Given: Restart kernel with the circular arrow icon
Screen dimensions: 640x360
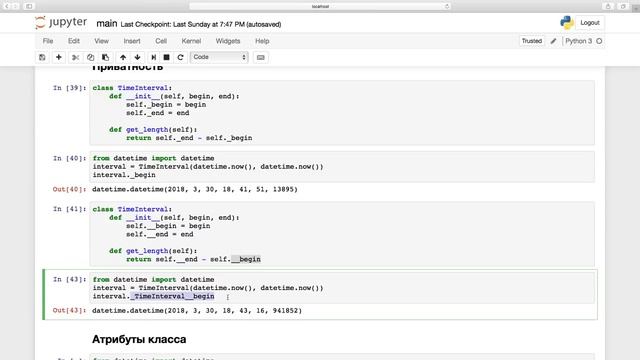Looking at the screenshot, I should [180, 57].
